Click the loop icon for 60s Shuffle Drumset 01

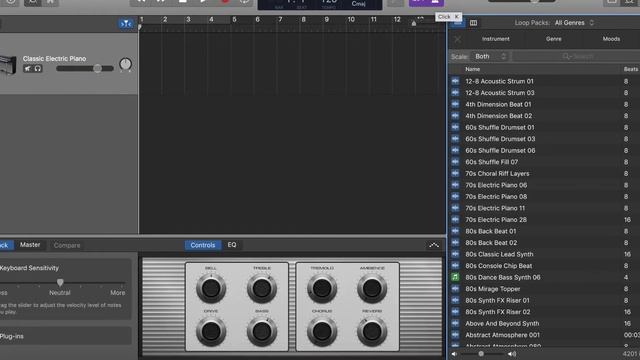tap(455, 127)
